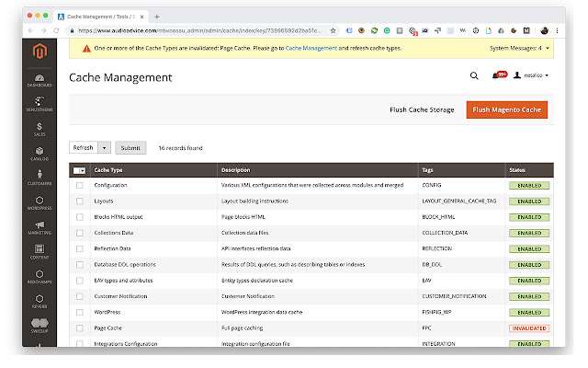The image size is (588, 368).
Task: Click the Flush Cache Storage button
Action: 422,109
